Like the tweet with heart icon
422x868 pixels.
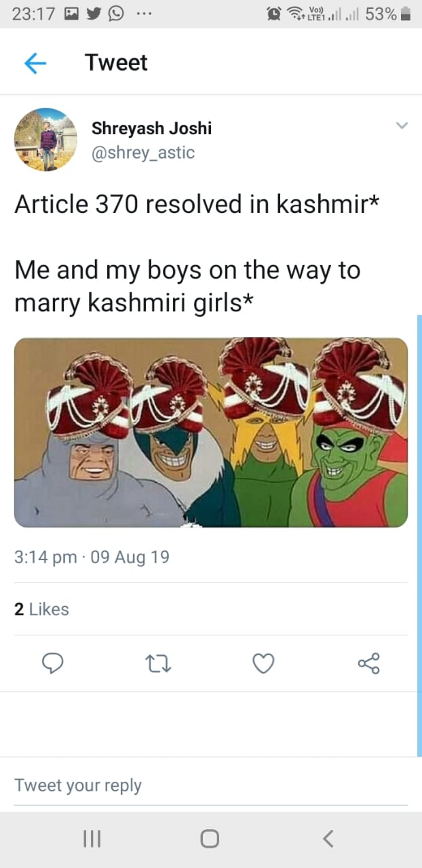[263, 664]
